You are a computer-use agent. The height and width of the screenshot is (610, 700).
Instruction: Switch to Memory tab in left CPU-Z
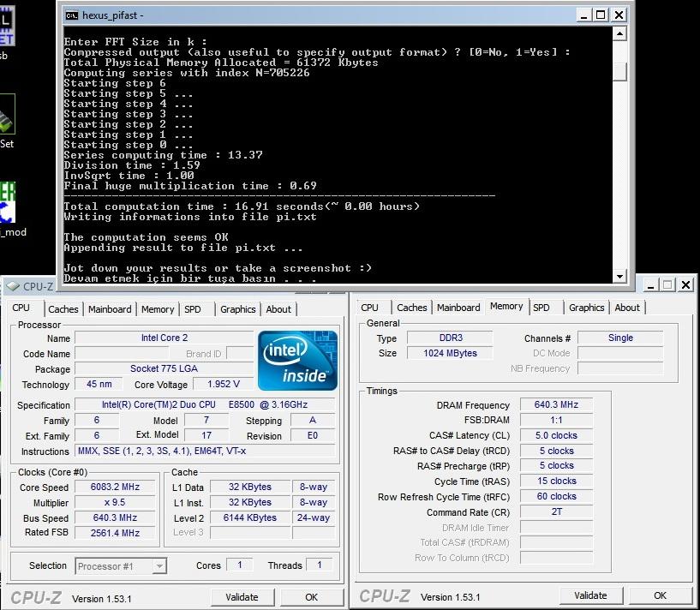pyautogui.click(x=157, y=309)
